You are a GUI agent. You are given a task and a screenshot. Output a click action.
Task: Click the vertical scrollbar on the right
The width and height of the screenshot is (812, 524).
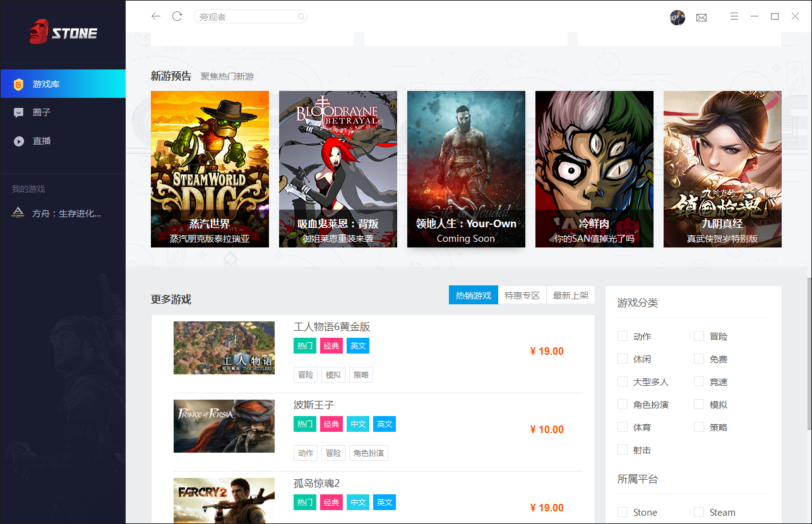point(809,354)
